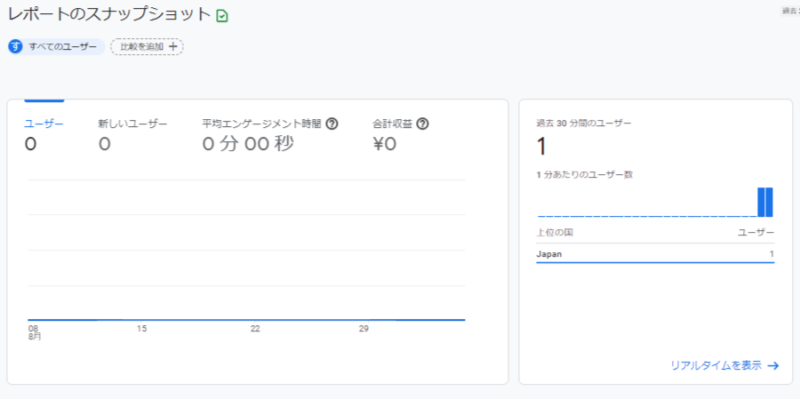Click the 15 date marker on chart axis
The width and height of the screenshot is (800, 399).
click(x=142, y=329)
